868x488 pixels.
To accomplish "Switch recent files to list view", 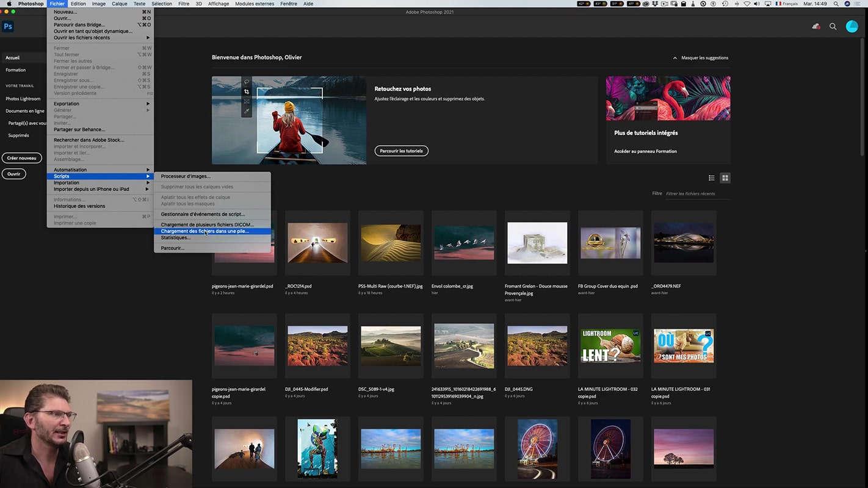I will [712, 178].
